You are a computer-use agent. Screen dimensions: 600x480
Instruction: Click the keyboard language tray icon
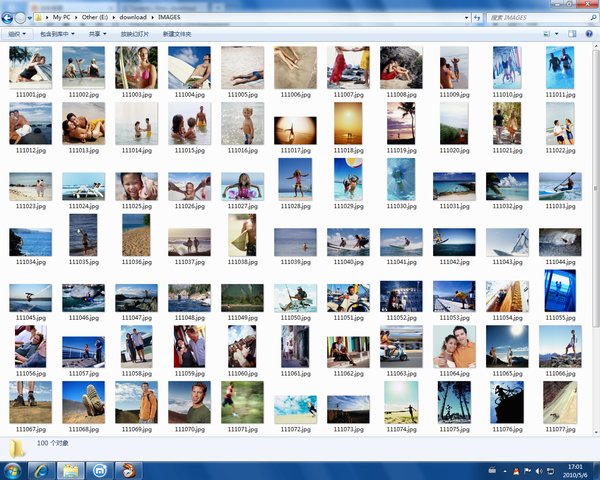(492, 470)
